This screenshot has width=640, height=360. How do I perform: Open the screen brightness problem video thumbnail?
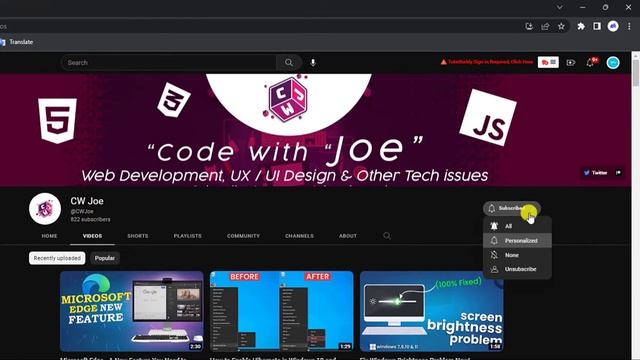[x=431, y=311]
